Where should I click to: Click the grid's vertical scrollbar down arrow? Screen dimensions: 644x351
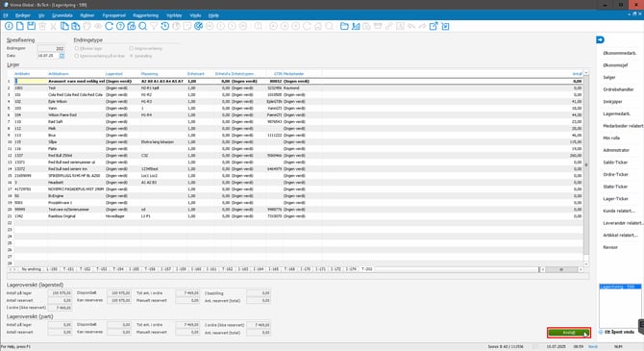pyautogui.click(x=586, y=263)
